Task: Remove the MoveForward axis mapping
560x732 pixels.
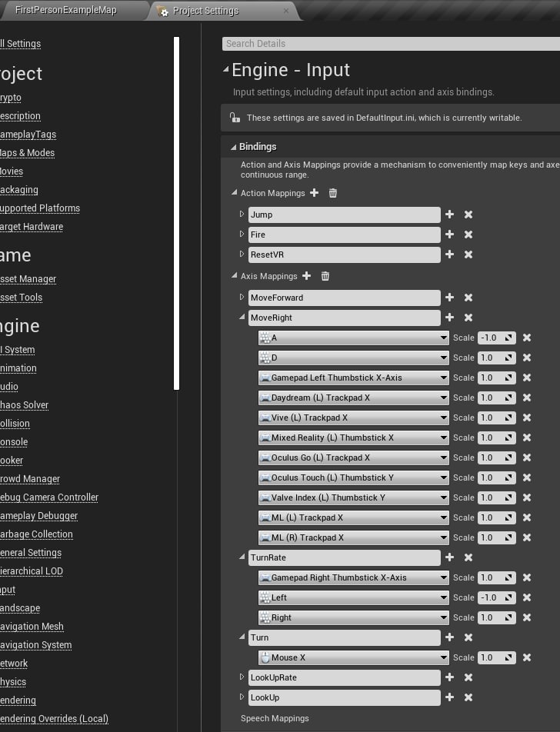Action: pyautogui.click(x=468, y=298)
